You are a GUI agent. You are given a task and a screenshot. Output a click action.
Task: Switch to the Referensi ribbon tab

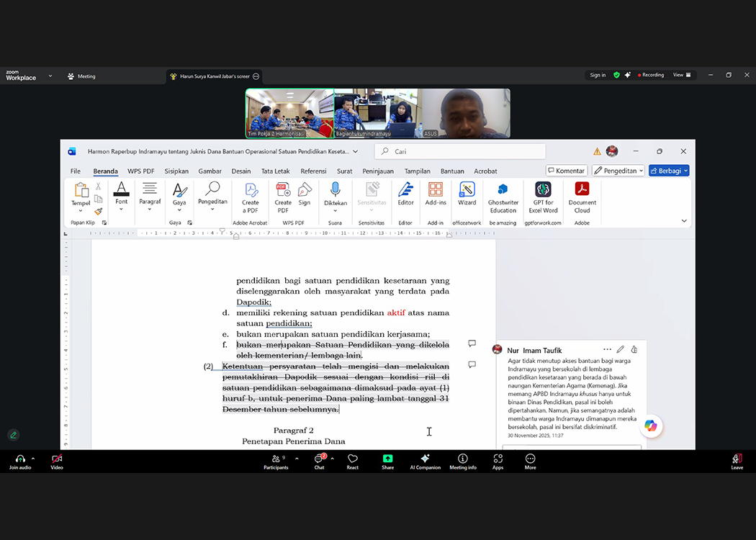coord(313,171)
